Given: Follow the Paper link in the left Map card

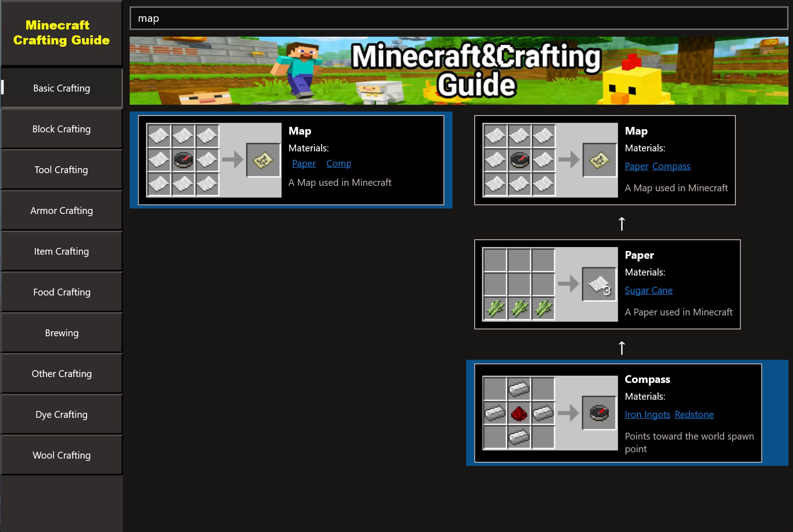Looking at the screenshot, I should pyautogui.click(x=304, y=164).
